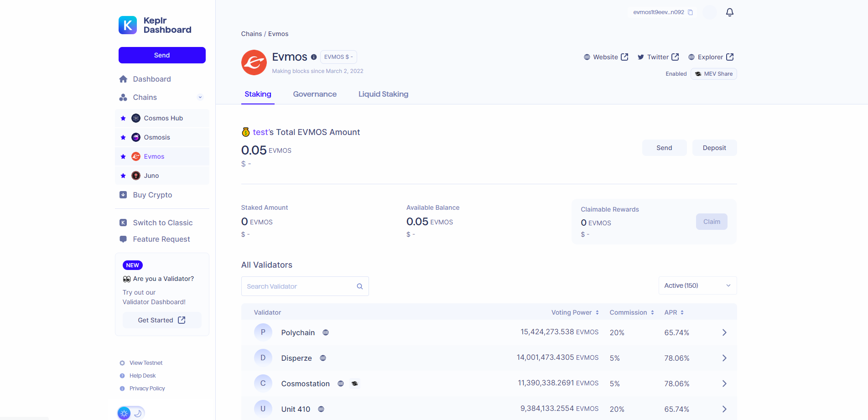868x420 pixels.
Task: Open Cosmos Hub chain
Action: [x=162, y=118]
